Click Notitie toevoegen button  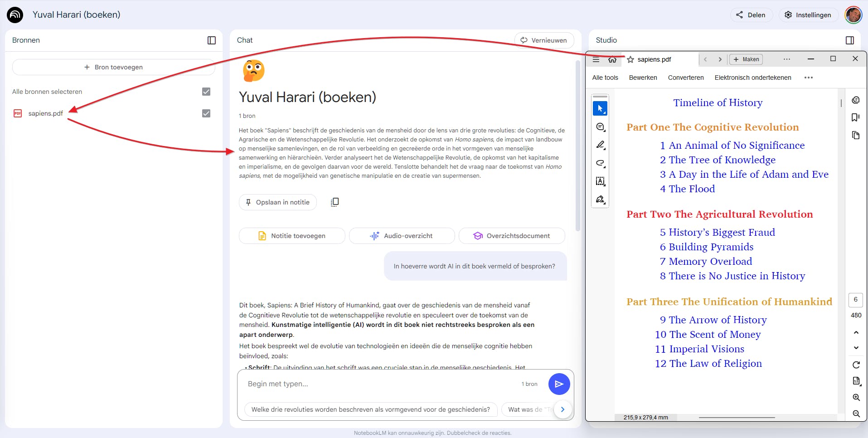[292, 236]
